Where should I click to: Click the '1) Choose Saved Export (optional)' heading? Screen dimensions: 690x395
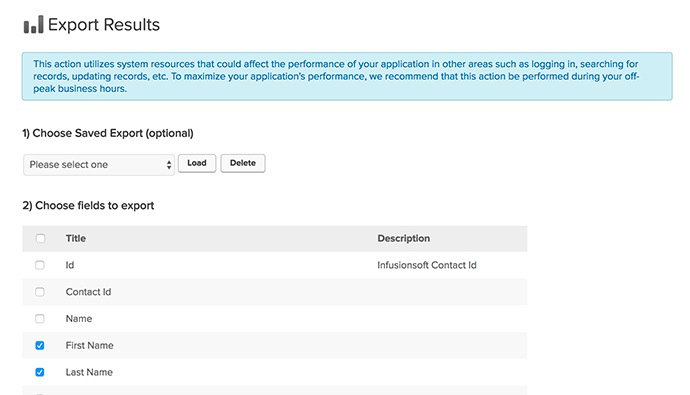108,133
